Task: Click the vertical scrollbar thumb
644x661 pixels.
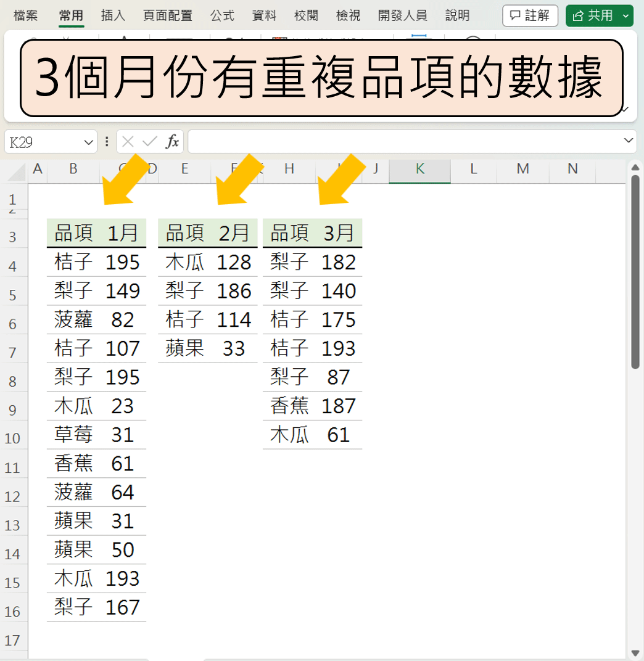Action: coord(635,273)
